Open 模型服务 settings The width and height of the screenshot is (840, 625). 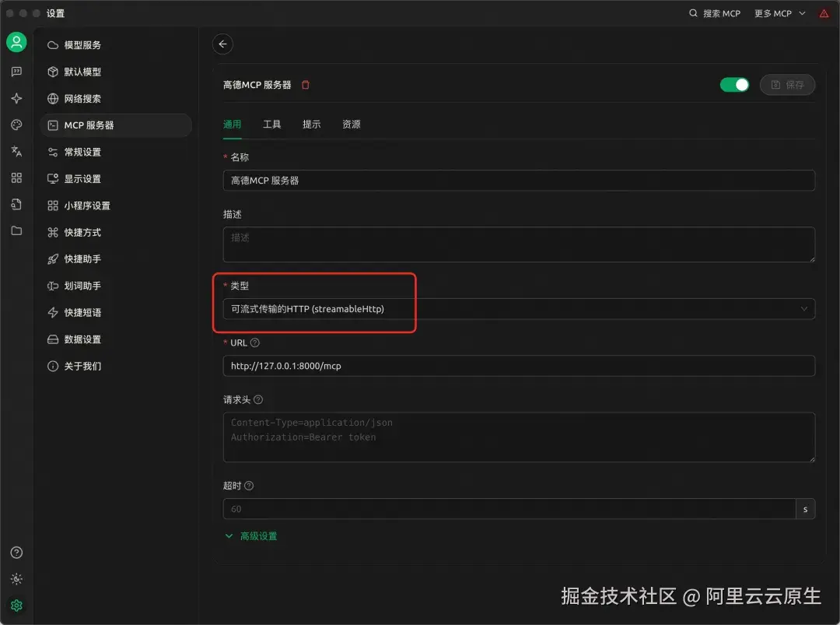[116, 45]
